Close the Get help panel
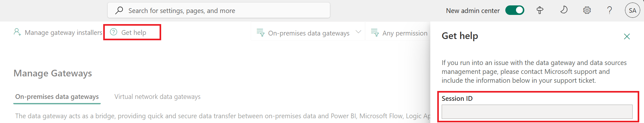The width and height of the screenshot is (644, 123). [x=627, y=36]
